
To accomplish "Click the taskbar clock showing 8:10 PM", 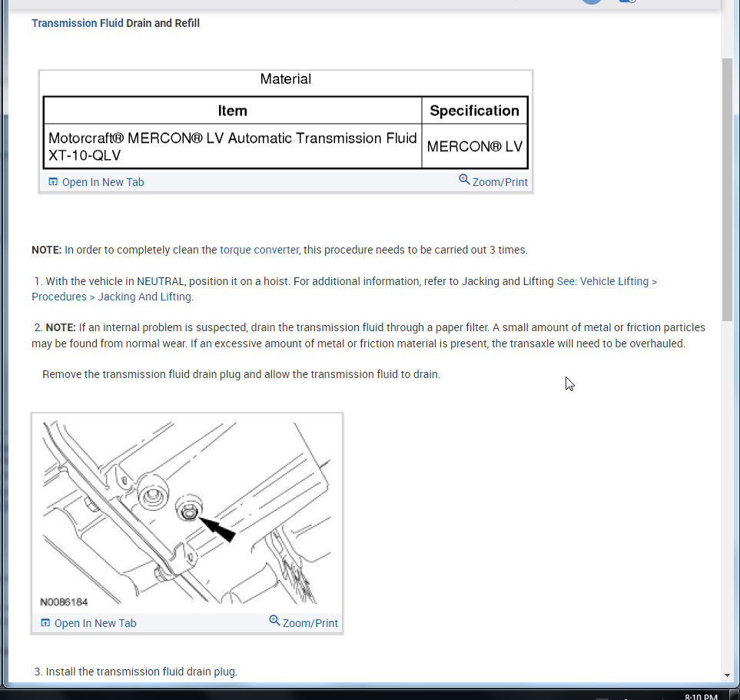I will click(x=701, y=696).
